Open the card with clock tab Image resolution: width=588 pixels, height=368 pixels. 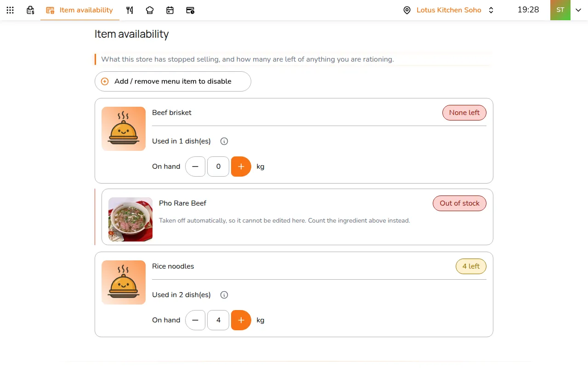[190, 10]
